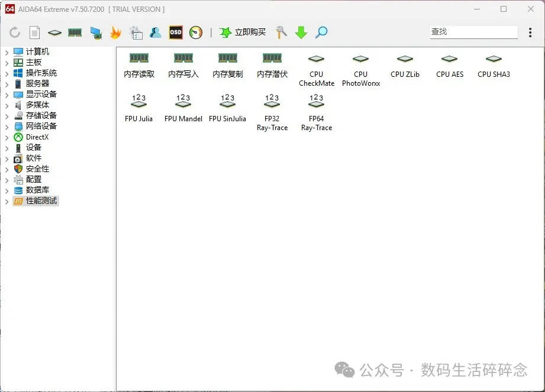This screenshot has width=545, height=392.
Task: Click the 立即购买 buy now button
Action: 243,33
